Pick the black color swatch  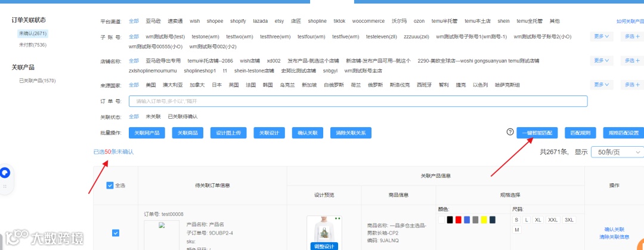point(450,220)
